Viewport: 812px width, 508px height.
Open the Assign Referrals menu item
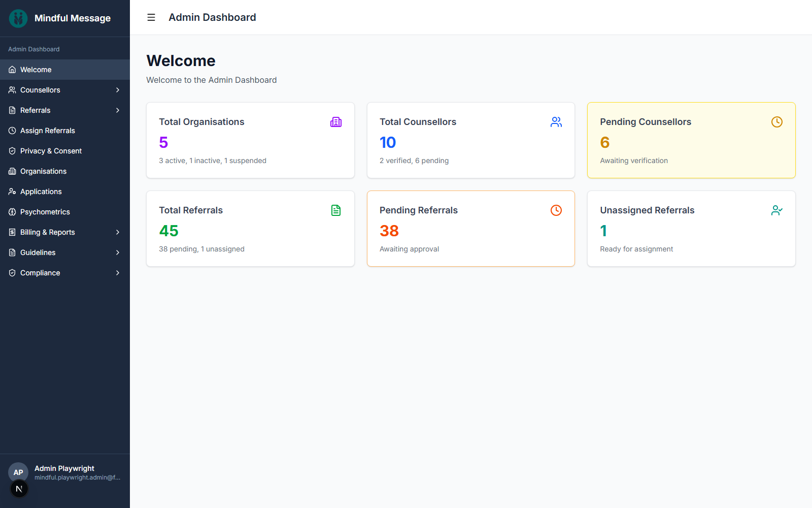(x=65, y=131)
